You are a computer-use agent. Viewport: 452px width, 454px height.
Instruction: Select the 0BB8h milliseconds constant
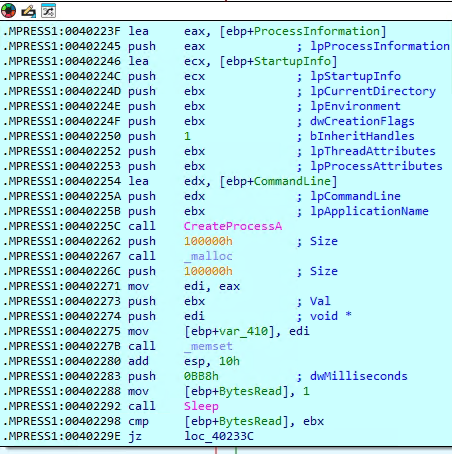[x=201, y=376]
